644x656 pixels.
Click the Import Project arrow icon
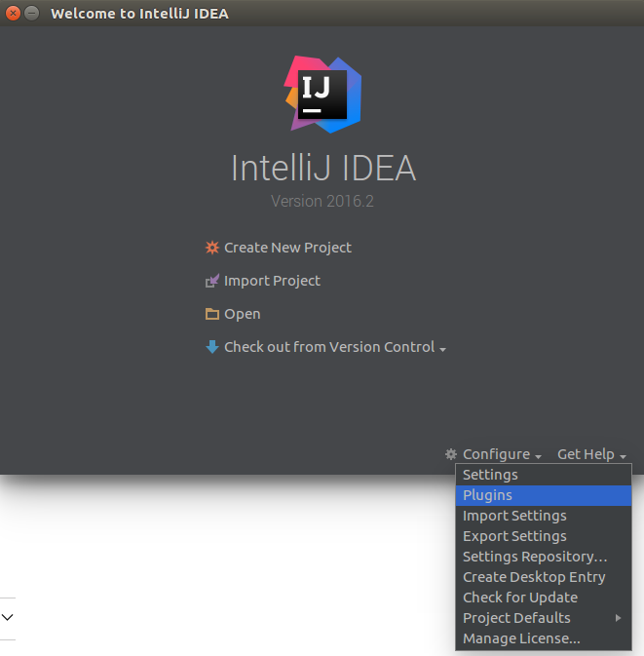[x=212, y=281]
